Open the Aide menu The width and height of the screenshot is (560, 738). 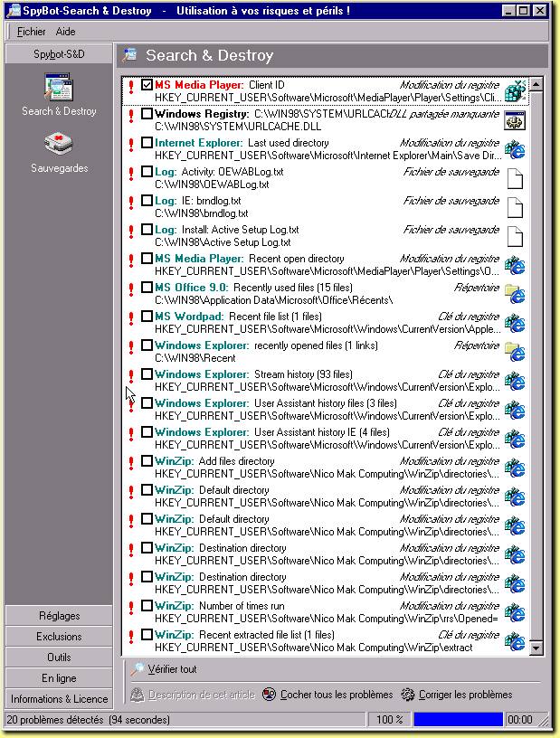(65, 32)
